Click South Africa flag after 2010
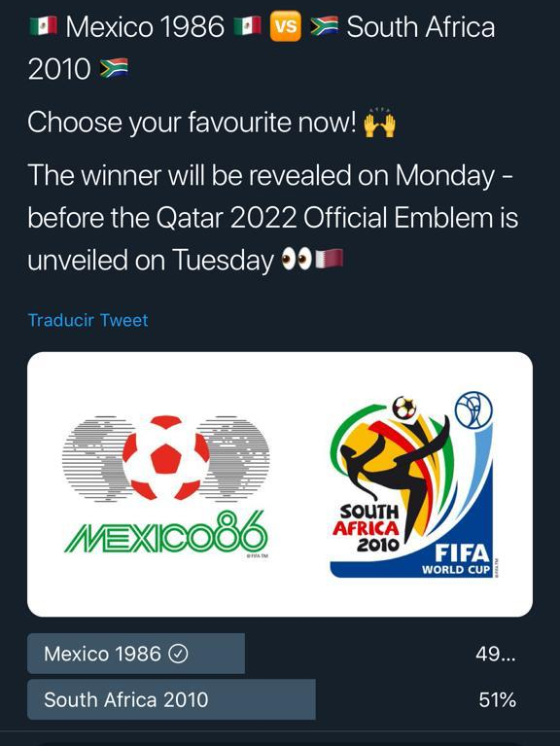The height and width of the screenshot is (746, 560). (x=114, y=68)
